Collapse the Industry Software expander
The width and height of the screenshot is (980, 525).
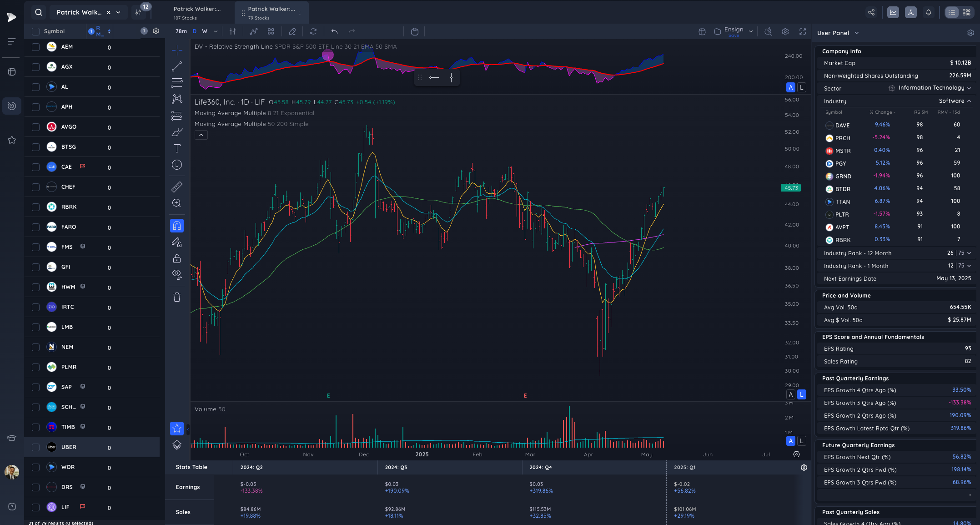point(969,101)
